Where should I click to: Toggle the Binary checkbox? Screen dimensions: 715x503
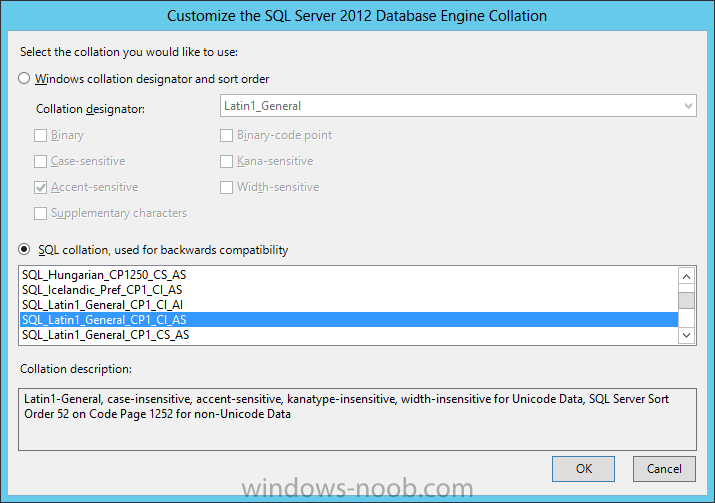41,135
